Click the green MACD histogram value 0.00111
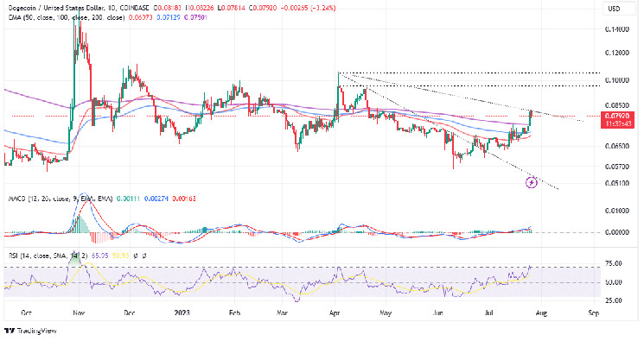The image size is (644, 341). [x=128, y=199]
